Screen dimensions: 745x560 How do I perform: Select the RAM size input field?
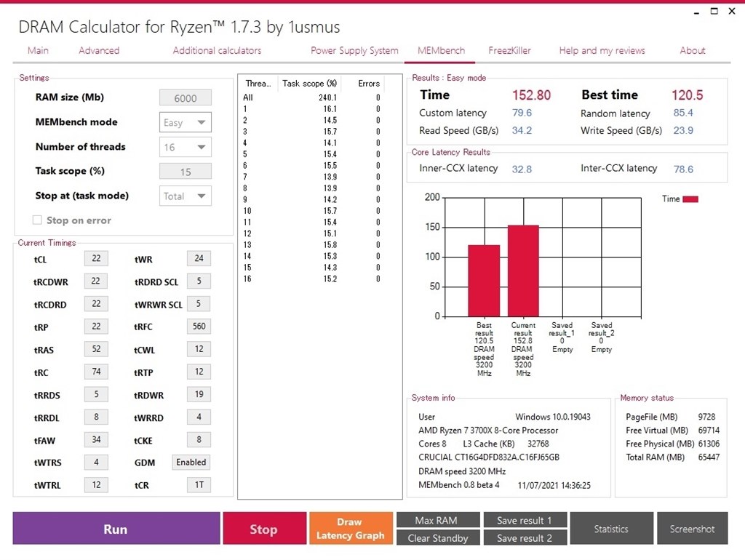click(x=186, y=98)
